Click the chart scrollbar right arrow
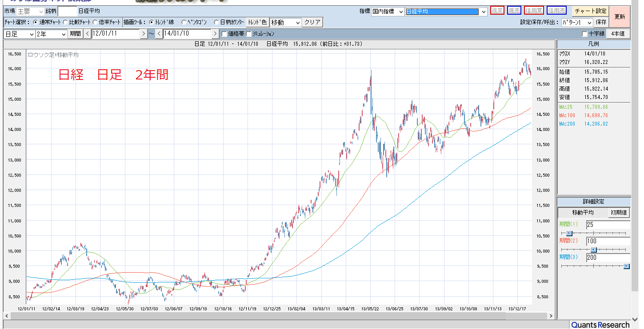644x329 pixels. pyautogui.click(x=552, y=316)
